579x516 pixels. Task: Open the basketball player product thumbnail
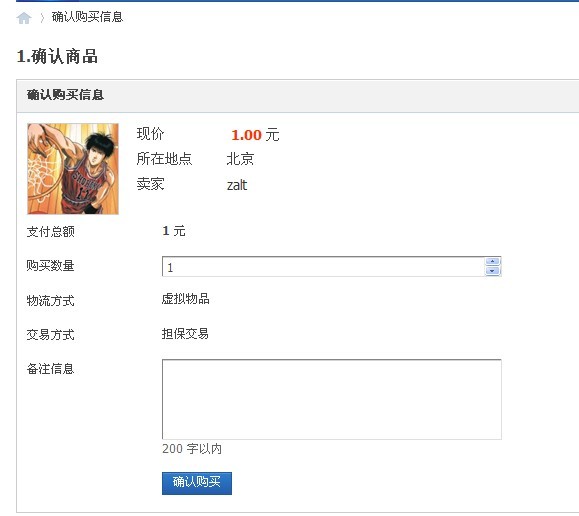(x=73, y=169)
